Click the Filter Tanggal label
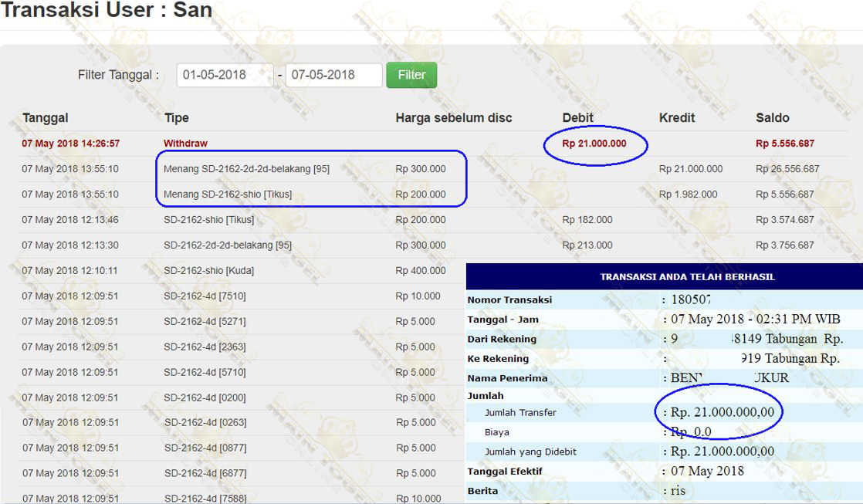The width and height of the screenshot is (863, 504). point(118,75)
